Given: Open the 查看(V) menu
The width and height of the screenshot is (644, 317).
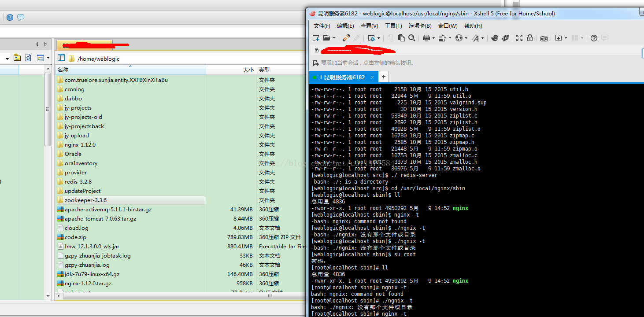Looking at the screenshot, I should (369, 26).
